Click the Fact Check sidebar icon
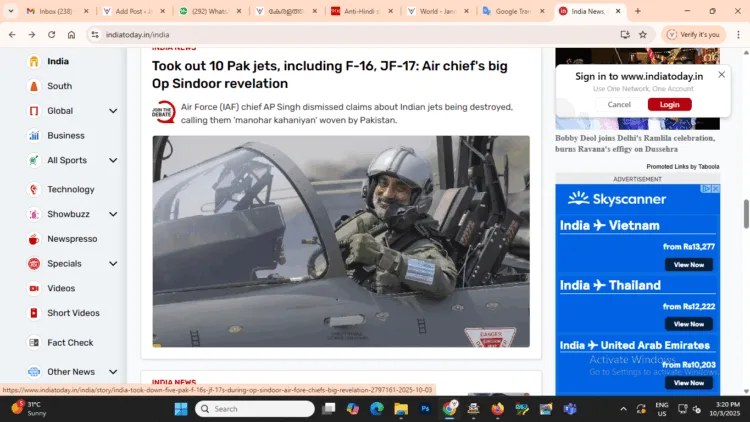This screenshot has width=750, height=422. click(34, 343)
